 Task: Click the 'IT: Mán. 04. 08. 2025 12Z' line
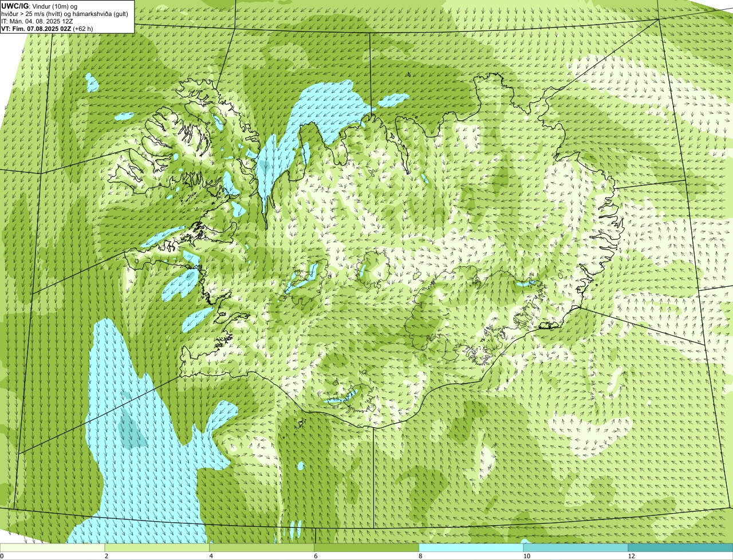[37, 21]
